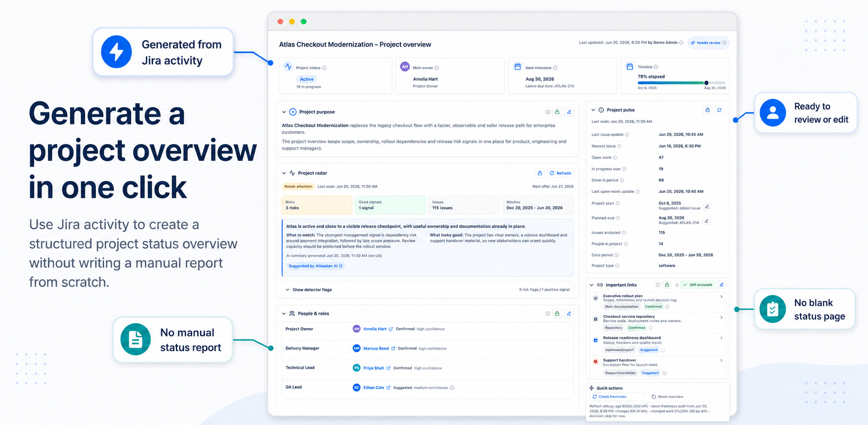Collapse the Project radar section
Viewport: 868px width, 425px height.
coord(284,173)
